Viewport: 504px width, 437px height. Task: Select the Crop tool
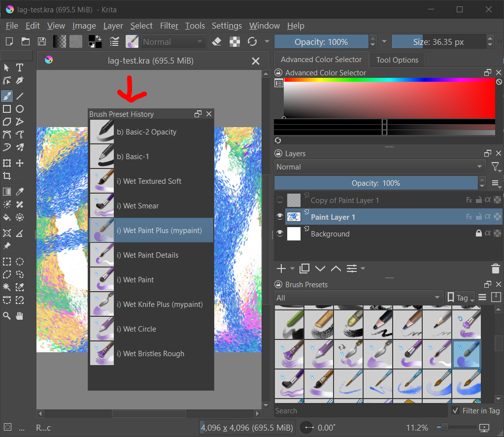coord(7,176)
